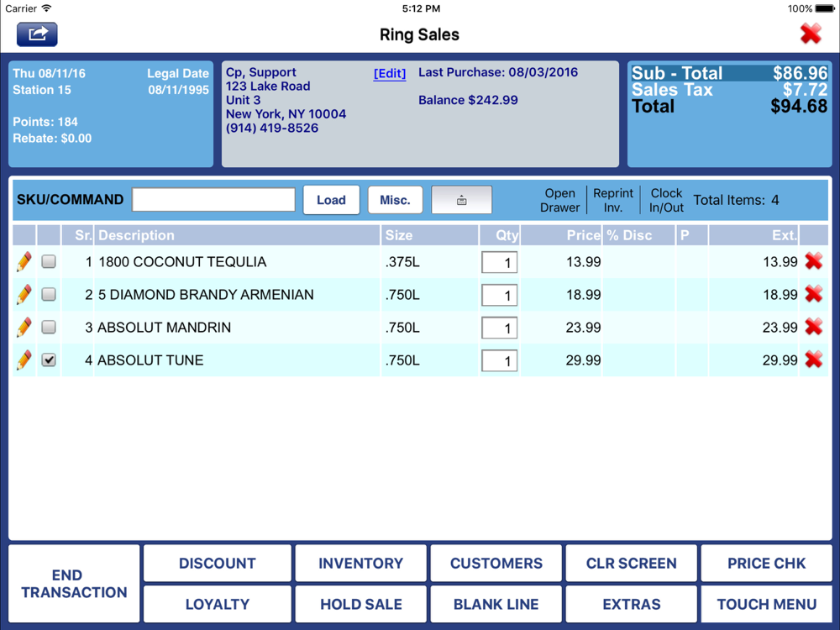
Task: Close the Ring Sales screen with the red X
Action: [811, 34]
